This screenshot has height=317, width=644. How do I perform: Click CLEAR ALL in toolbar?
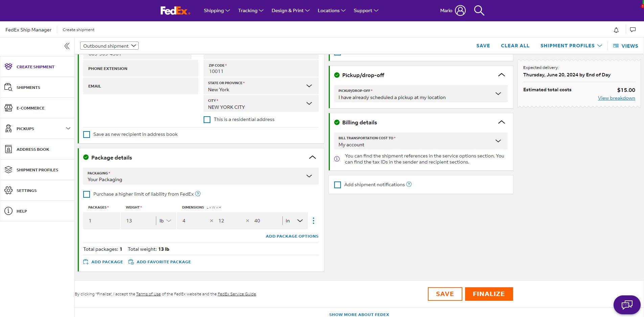click(515, 46)
